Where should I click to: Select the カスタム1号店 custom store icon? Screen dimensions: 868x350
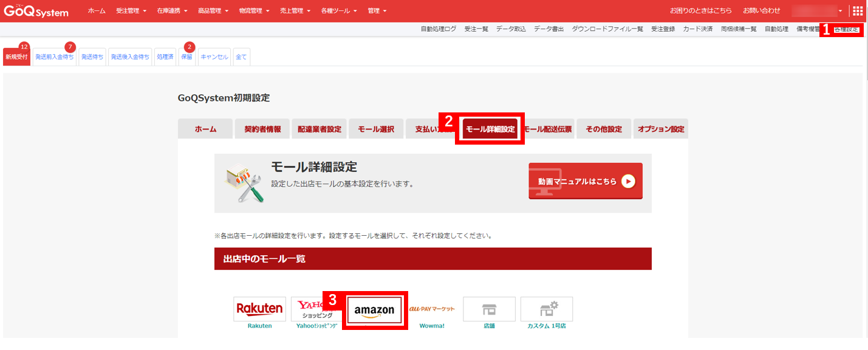tap(545, 309)
